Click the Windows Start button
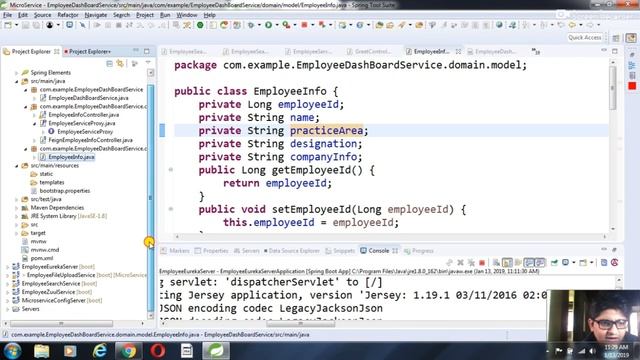 click(x=12, y=351)
